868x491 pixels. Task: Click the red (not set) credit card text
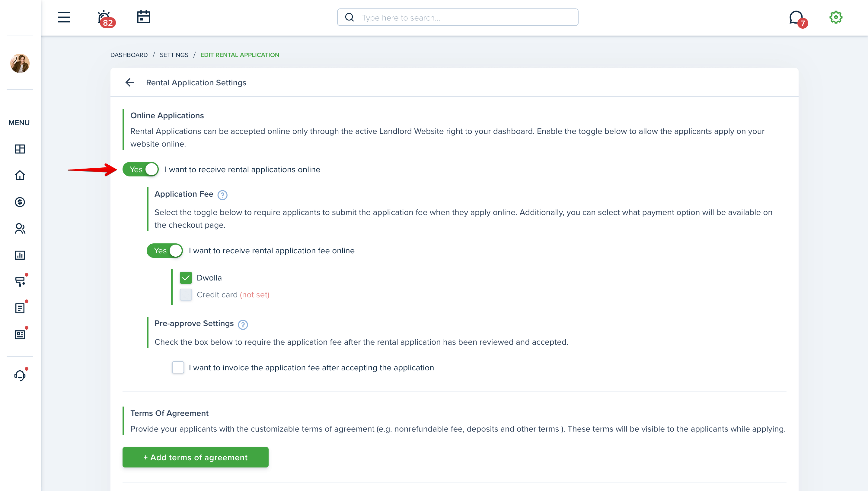click(x=255, y=295)
